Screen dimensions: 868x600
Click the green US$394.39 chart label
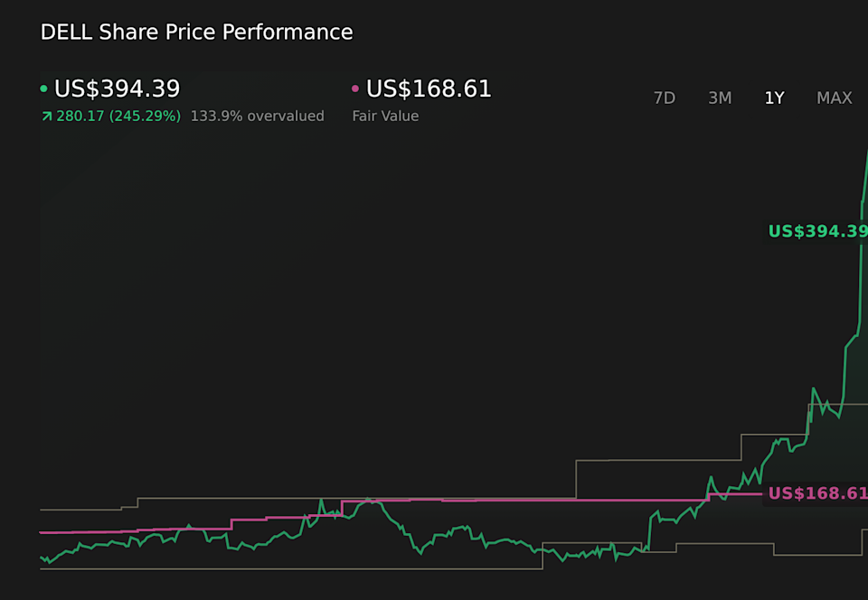pyautogui.click(x=817, y=231)
